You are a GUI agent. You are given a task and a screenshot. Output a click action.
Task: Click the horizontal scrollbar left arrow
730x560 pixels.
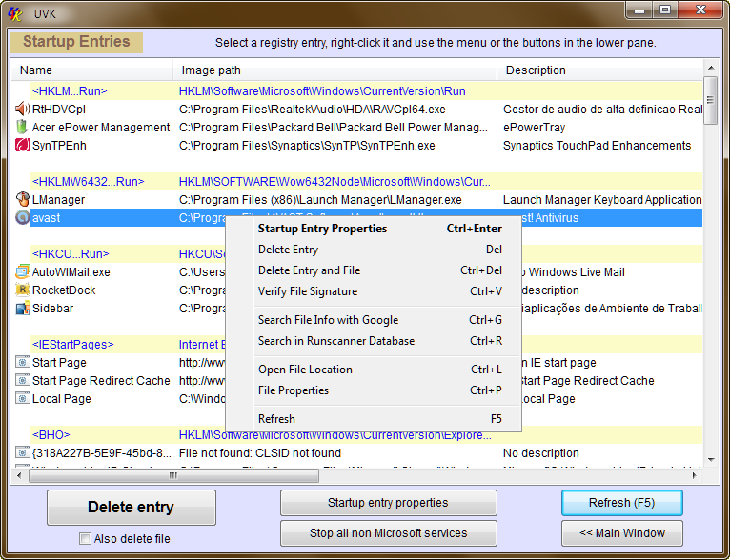(x=19, y=475)
